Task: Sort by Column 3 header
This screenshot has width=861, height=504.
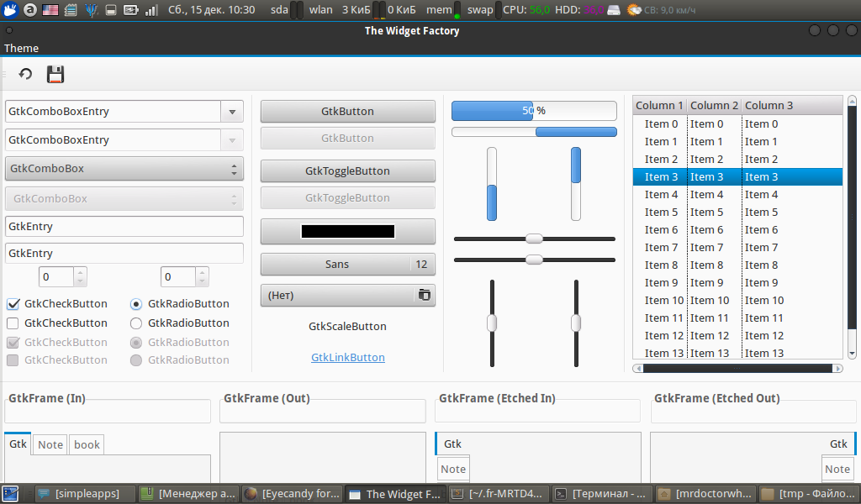Action: pos(792,105)
